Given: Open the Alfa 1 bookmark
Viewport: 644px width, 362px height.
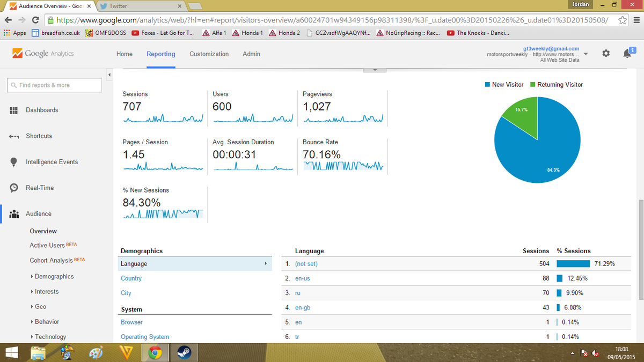Looking at the screenshot, I should pyautogui.click(x=214, y=33).
